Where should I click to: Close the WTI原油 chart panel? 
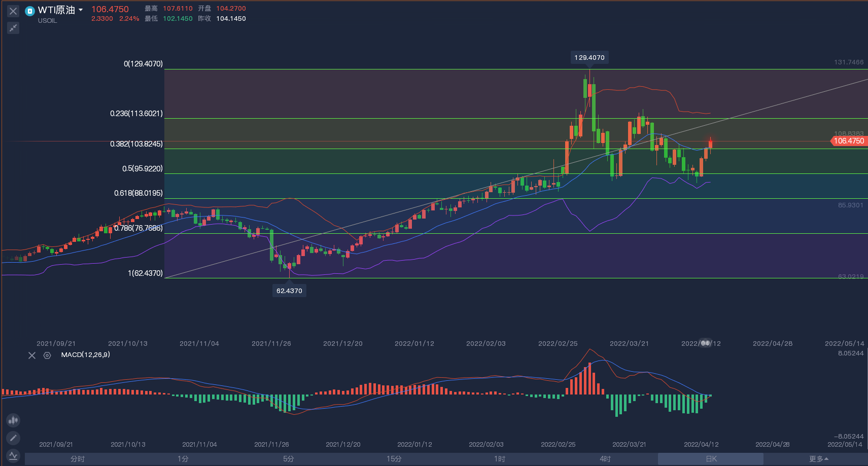pyautogui.click(x=13, y=11)
